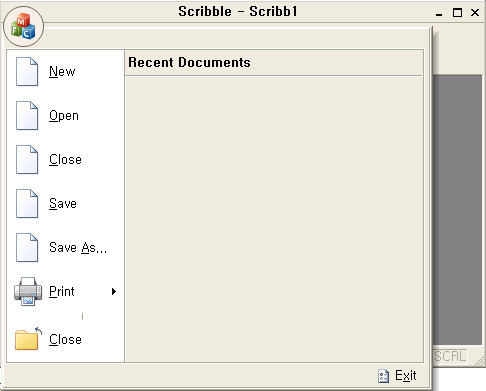Click the Recent Documents header
This screenshot has width=486, height=391.
pos(189,62)
